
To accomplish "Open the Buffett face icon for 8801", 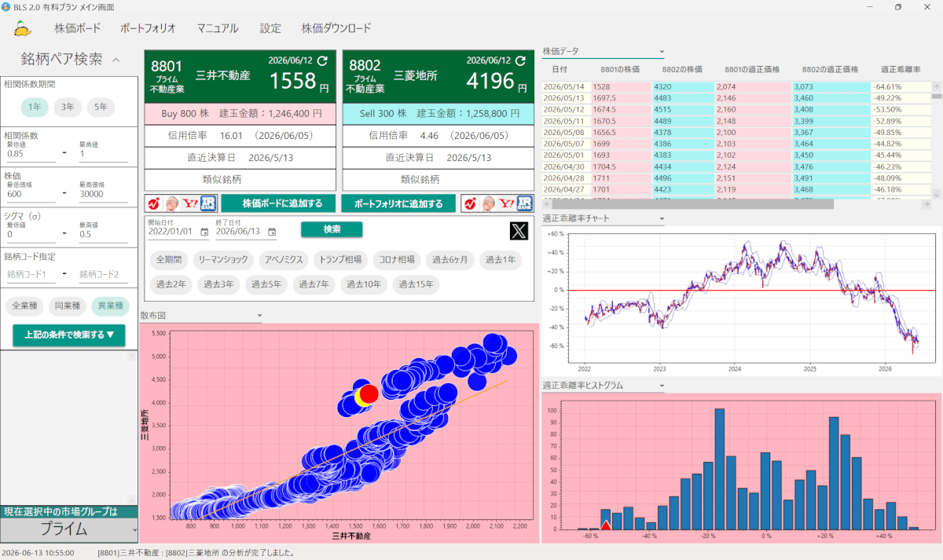I will [172, 203].
